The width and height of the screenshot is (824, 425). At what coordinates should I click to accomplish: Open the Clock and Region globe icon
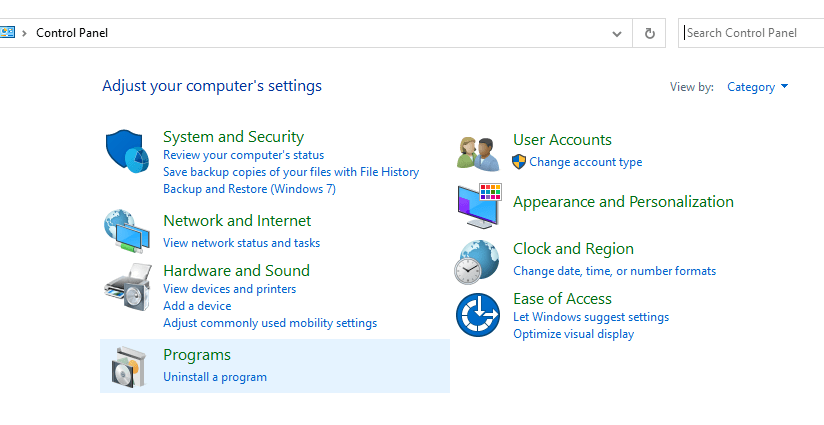coord(477,262)
